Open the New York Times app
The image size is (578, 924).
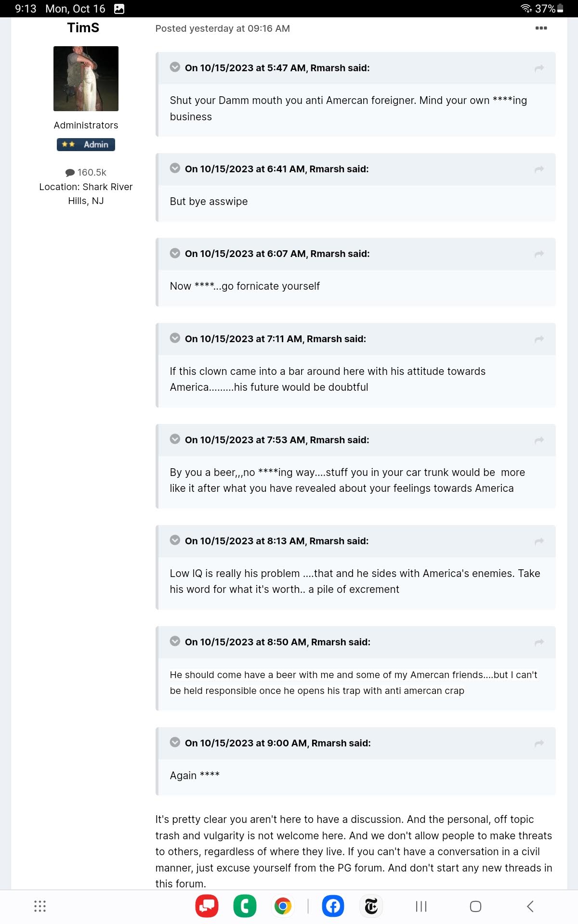tap(371, 906)
